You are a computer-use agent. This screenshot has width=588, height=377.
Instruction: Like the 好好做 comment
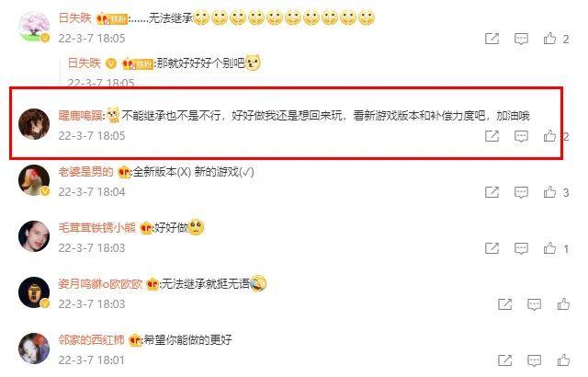(x=549, y=248)
